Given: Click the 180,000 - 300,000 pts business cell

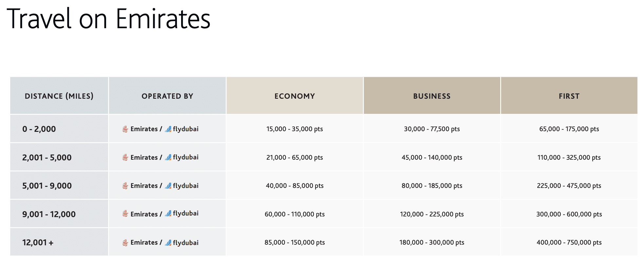Looking at the screenshot, I should (x=432, y=242).
